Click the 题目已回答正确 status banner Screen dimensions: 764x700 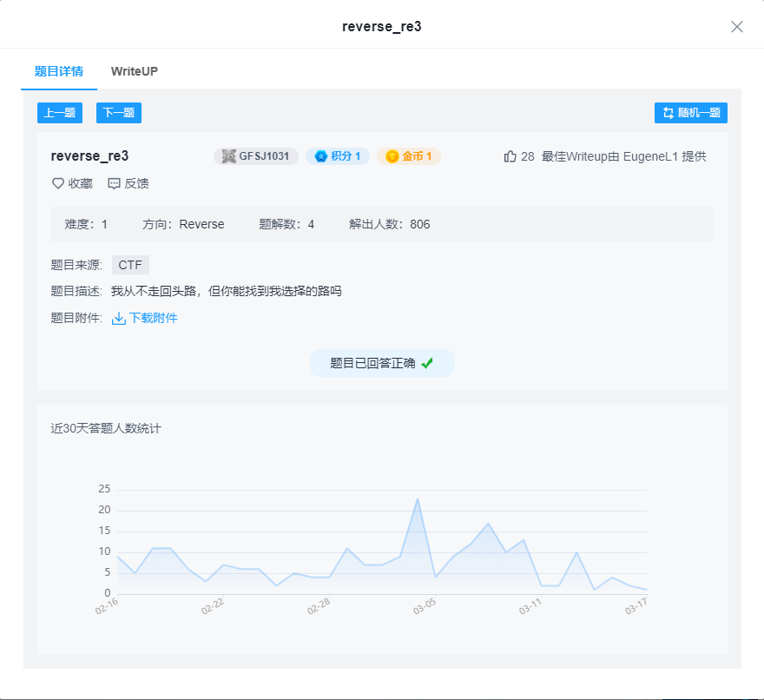(382, 363)
